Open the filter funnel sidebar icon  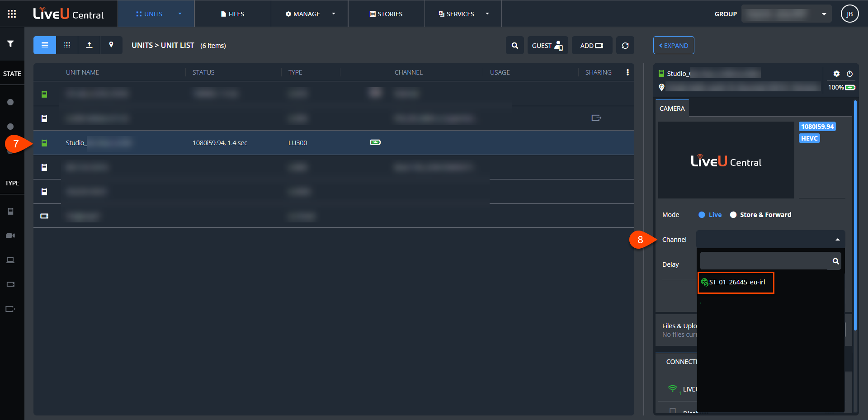[x=10, y=44]
